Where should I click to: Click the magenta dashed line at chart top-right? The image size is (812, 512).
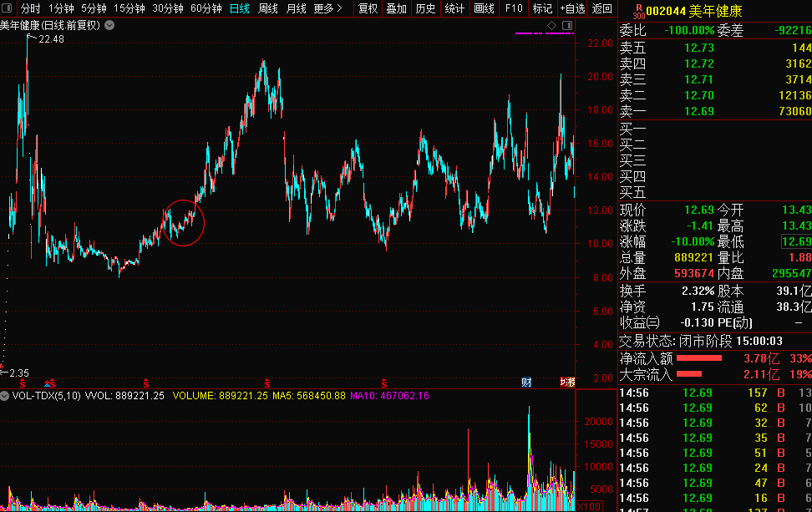pos(545,33)
